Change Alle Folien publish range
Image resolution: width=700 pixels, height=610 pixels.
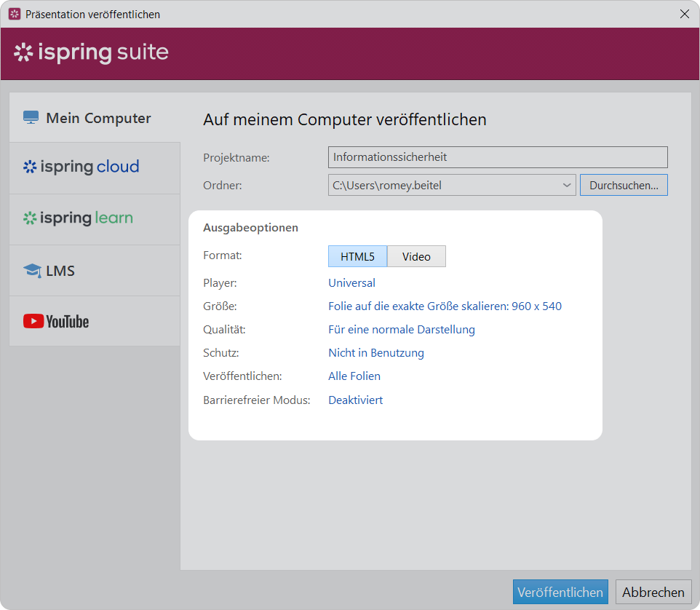coord(354,376)
